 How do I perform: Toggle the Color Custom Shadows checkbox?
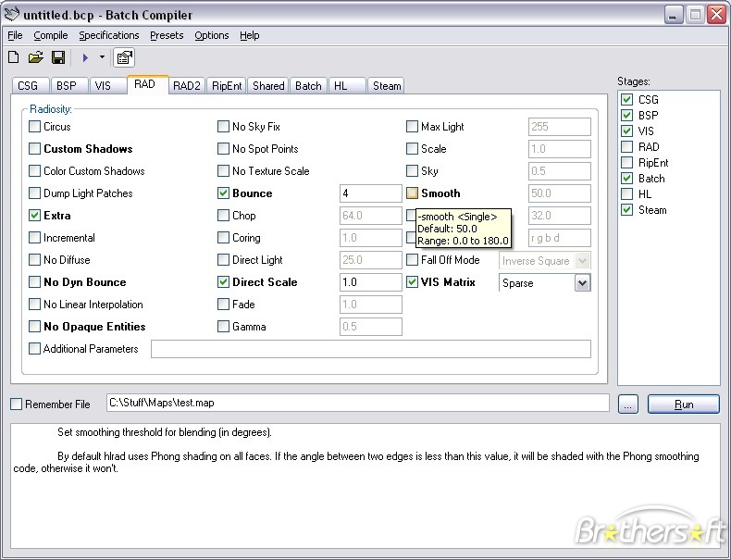tap(34, 171)
